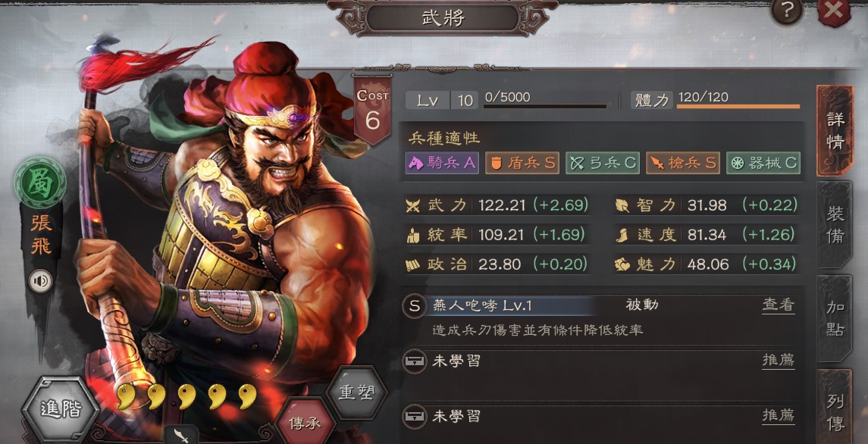Switch to the 裝備 tab

tap(835, 224)
